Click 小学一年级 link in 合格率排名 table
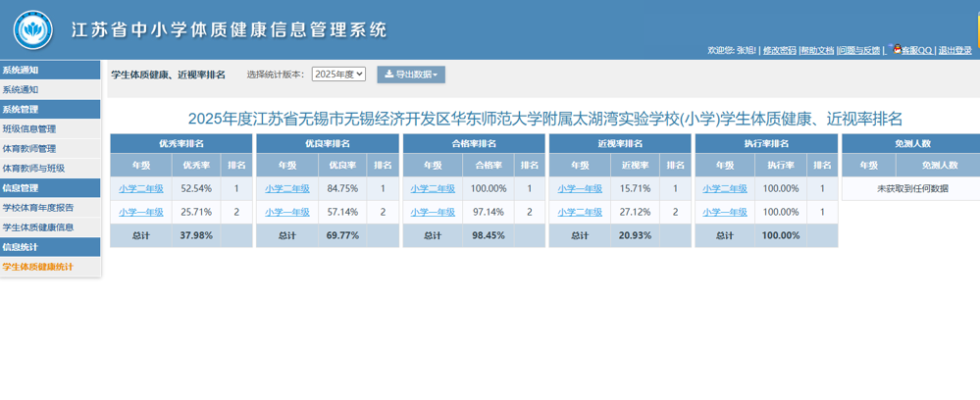The width and height of the screenshot is (980, 400). click(x=433, y=213)
